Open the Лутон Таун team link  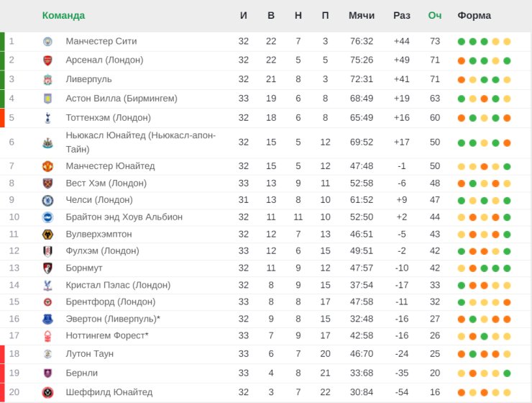89,354
